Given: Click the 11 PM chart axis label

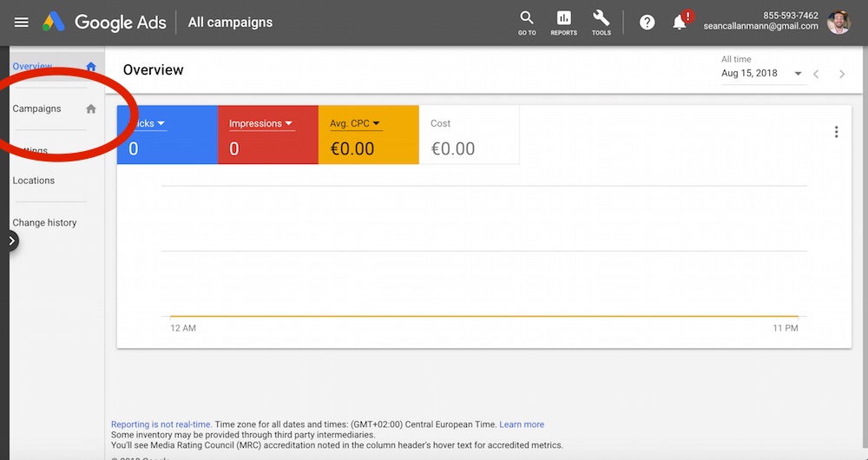Looking at the screenshot, I should pyautogui.click(x=786, y=328).
